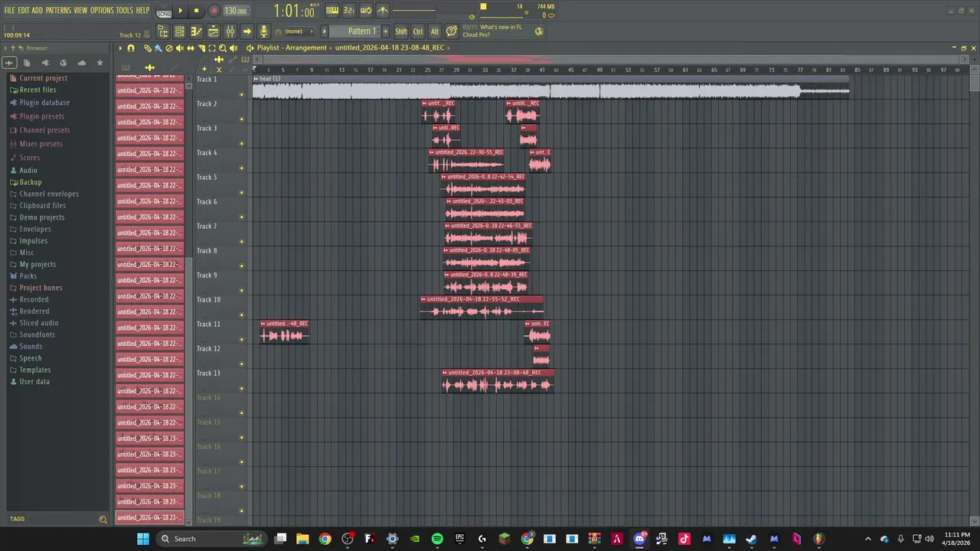Select the Slice tool in playlist toolbar
The width and height of the screenshot is (980, 551).
point(201,48)
